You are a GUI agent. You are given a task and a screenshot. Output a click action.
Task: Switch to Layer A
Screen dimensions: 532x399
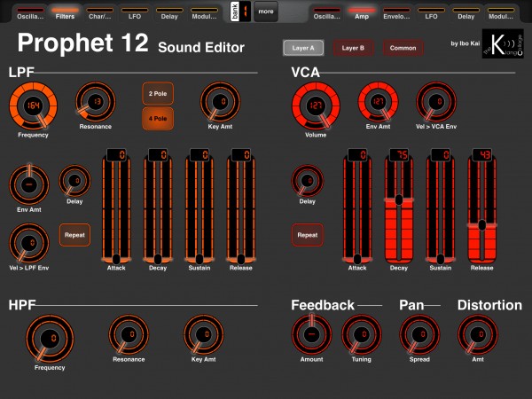click(303, 48)
